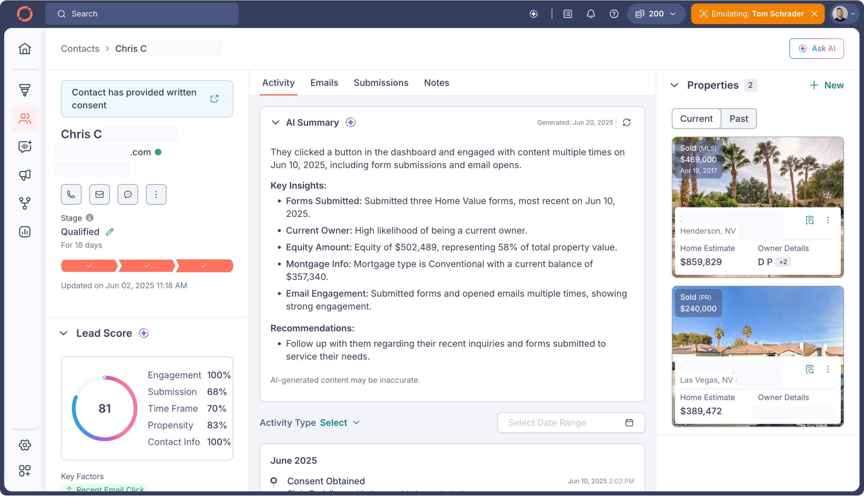Click the Select Date Range field
The image size is (864, 504).
pyautogui.click(x=571, y=423)
